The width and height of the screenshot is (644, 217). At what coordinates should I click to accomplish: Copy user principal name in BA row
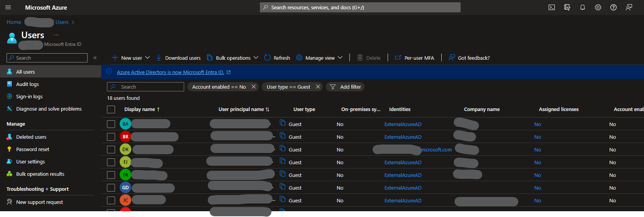coord(283,123)
